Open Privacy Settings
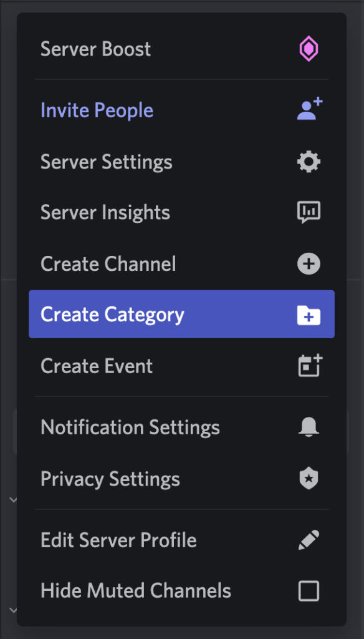 (110, 479)
